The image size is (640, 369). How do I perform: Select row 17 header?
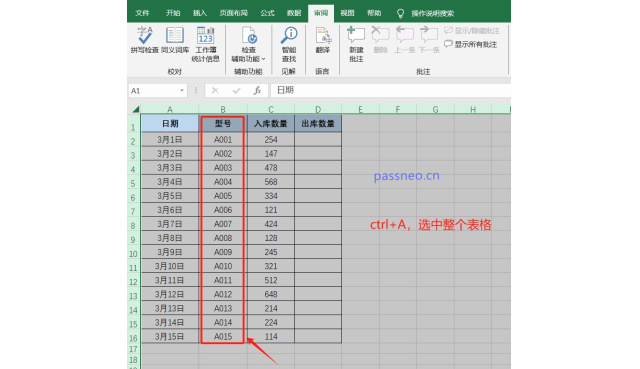[133, 349]
